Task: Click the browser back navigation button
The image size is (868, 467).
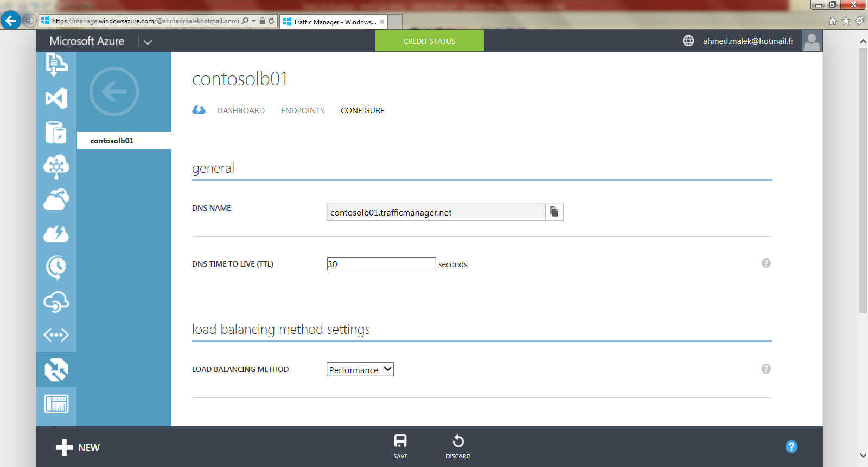Action: (x=11, y=21)
